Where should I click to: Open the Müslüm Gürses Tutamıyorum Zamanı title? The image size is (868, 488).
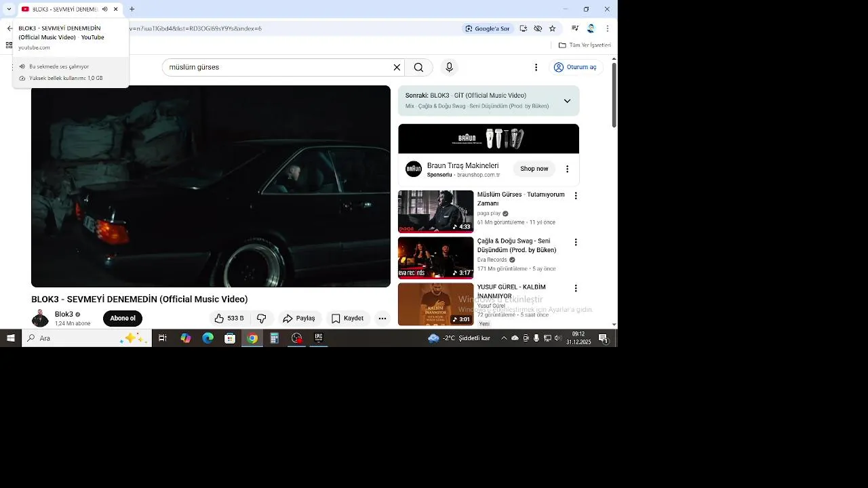[x=521, y=199]
